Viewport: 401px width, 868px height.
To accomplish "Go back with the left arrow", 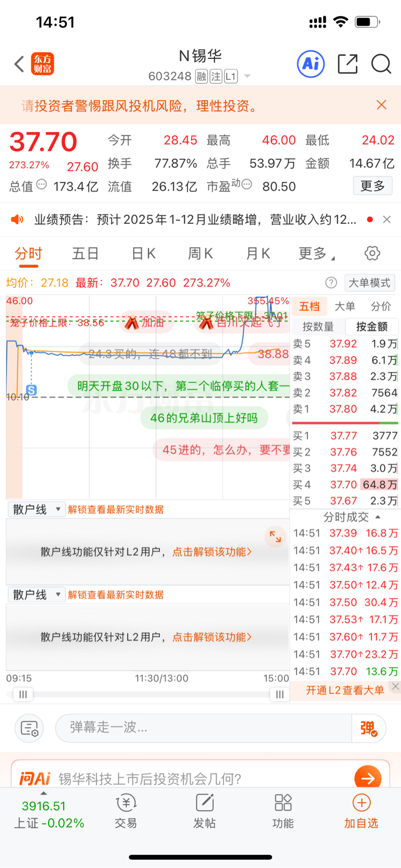I will [x=19, y=64].
